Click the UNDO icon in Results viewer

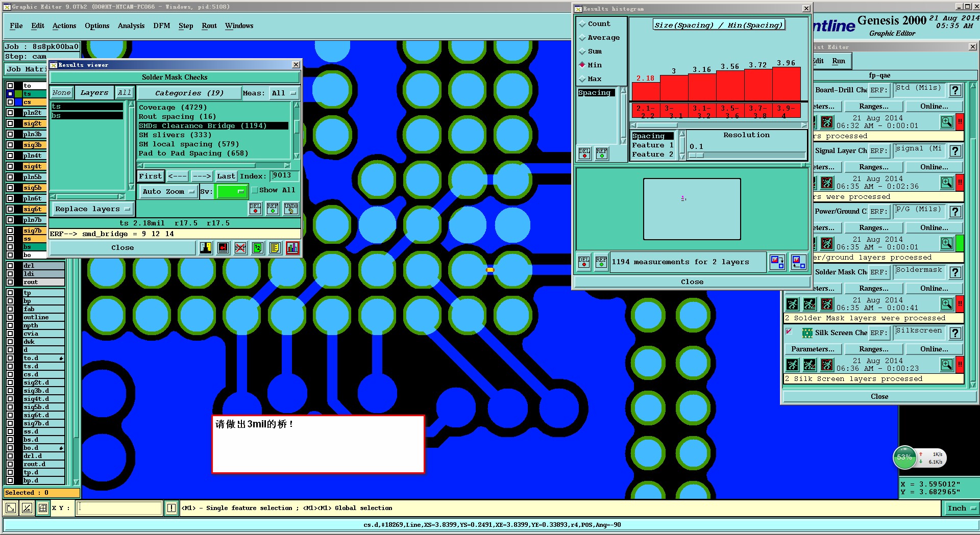[x=291, y=208]
